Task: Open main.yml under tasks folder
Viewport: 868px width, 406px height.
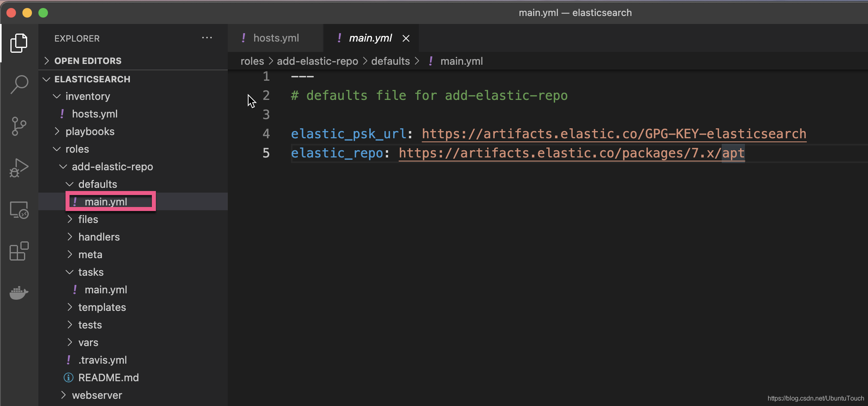Action: 133,290
